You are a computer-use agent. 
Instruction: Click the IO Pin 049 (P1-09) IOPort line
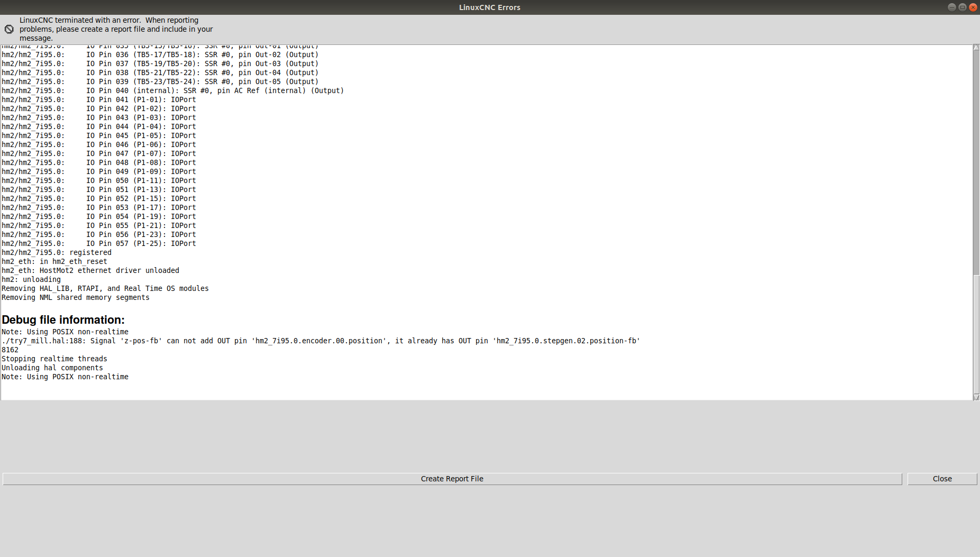99,171
